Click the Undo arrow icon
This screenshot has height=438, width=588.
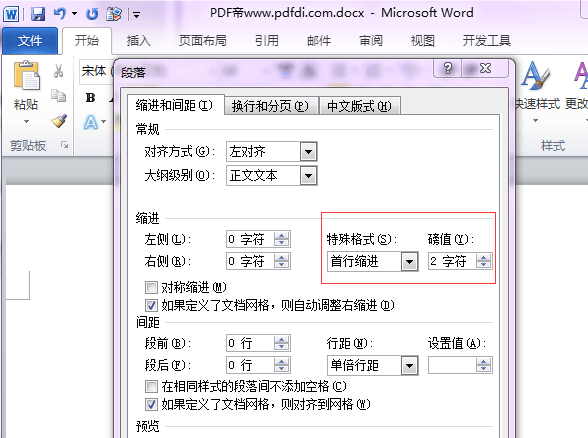pyautogui.click(x=60, y=14)
